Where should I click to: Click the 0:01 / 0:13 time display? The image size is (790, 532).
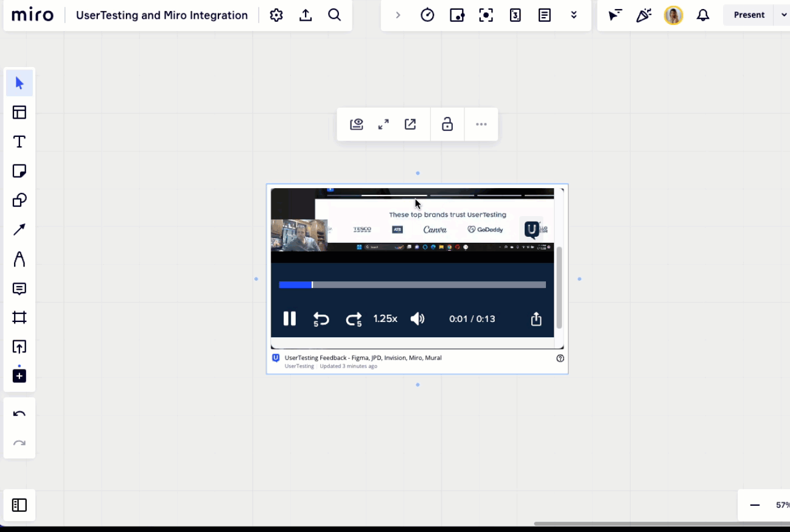tap(472, 318)
